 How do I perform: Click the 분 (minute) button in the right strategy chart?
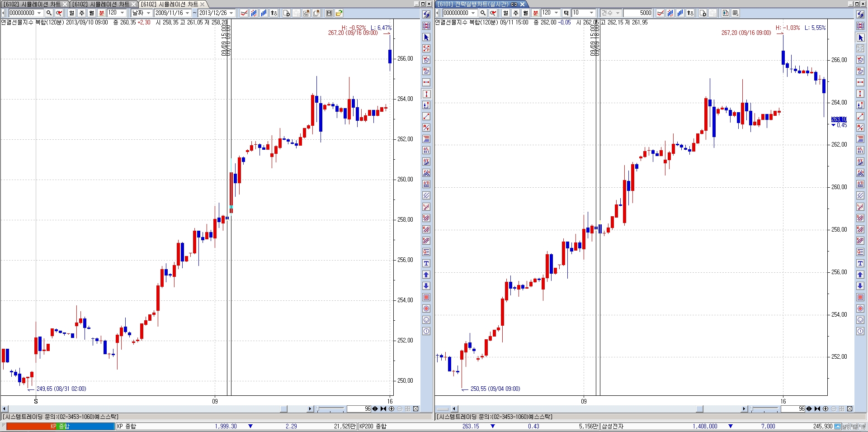536,13
